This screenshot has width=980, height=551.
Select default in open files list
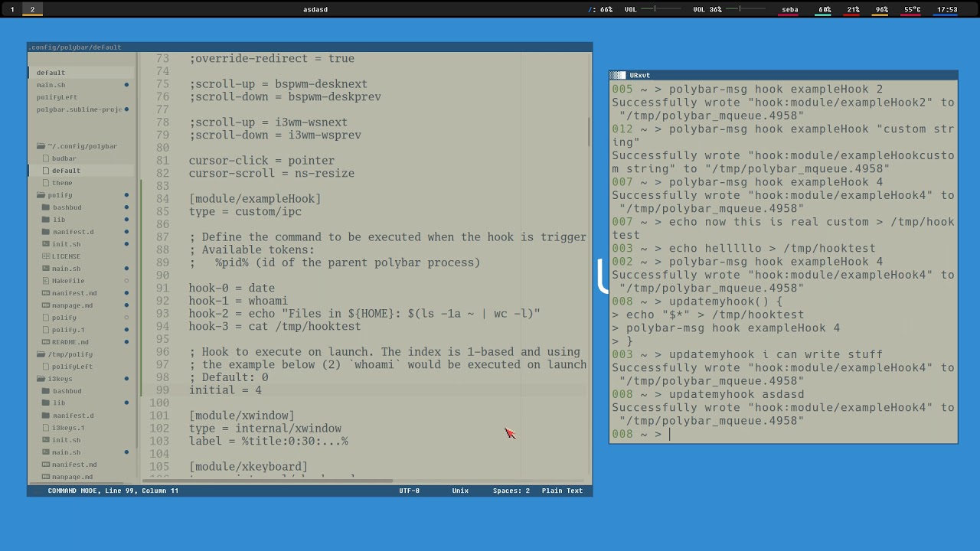(51, 73)
